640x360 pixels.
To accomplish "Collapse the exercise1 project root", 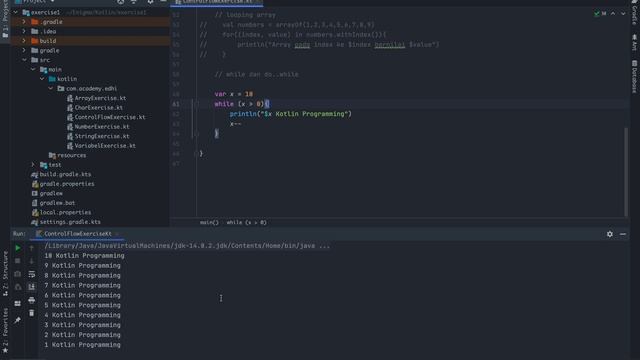I will pyautogui.click(x=16, y=12).
